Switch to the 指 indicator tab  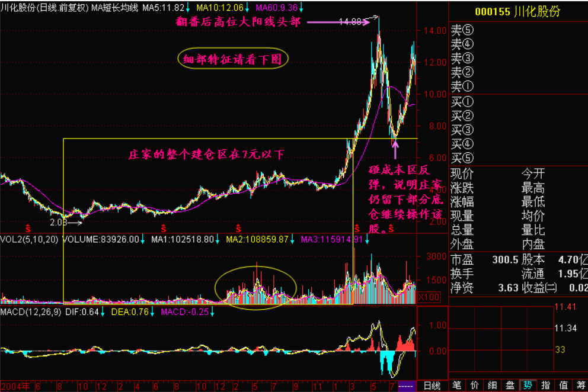[x=545, y=385]
